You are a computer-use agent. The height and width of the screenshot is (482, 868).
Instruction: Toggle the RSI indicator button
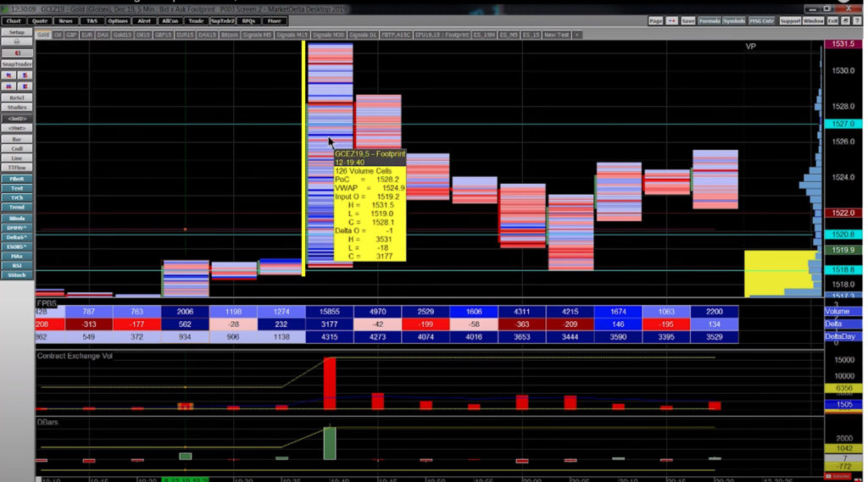(x=17, y=265)
